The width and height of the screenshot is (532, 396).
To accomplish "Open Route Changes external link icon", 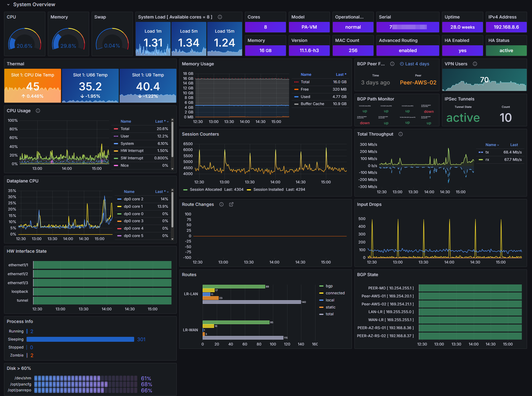I will [231, 204].
